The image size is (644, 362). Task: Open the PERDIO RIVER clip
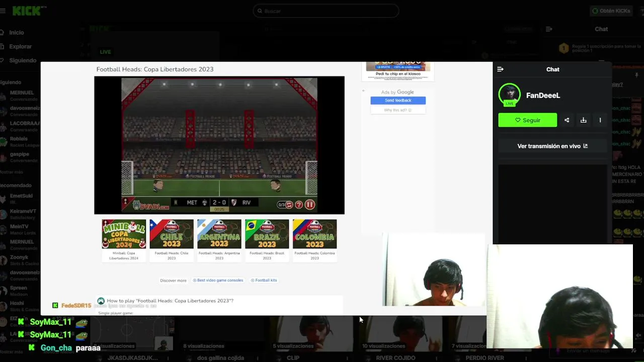485,358
